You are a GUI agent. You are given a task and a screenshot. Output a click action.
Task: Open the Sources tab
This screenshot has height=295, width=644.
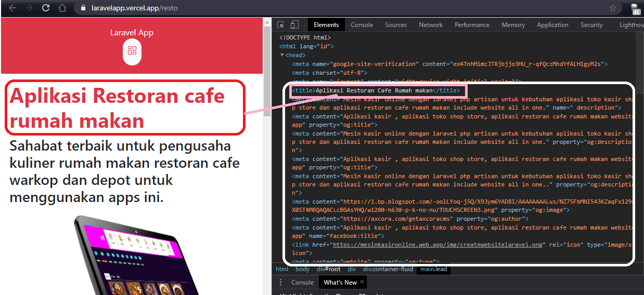[x=396, y=24]
